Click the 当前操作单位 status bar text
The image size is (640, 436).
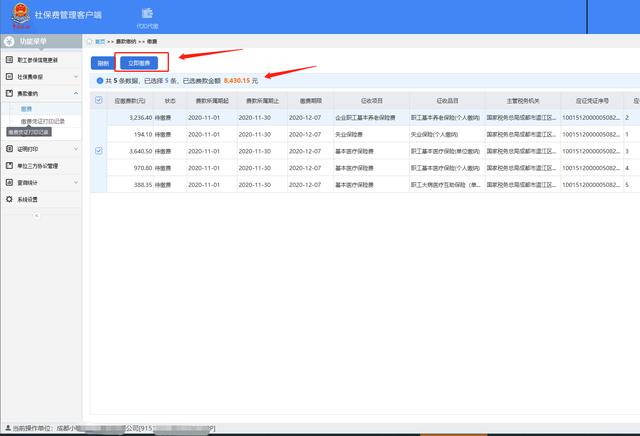point(31,428)
